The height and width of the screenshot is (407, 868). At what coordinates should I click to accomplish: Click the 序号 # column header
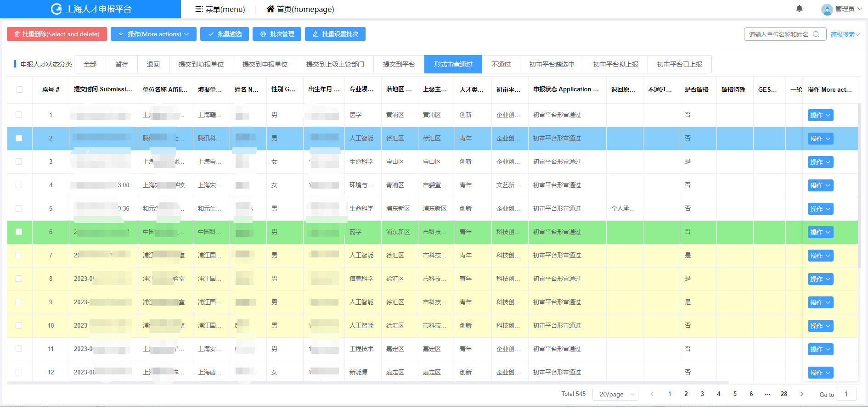tap(51, 89)
